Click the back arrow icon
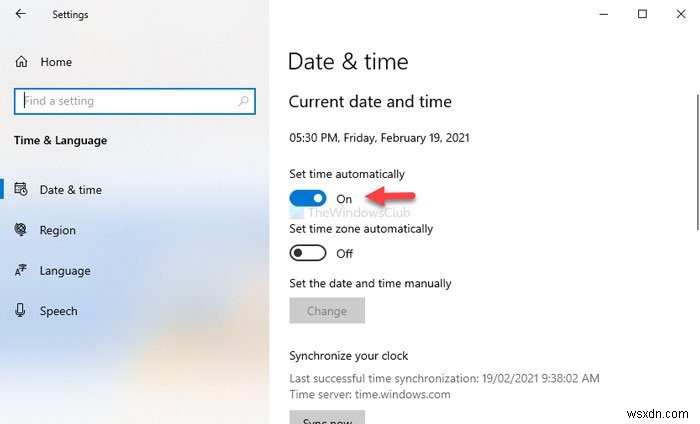 point(21,15)
